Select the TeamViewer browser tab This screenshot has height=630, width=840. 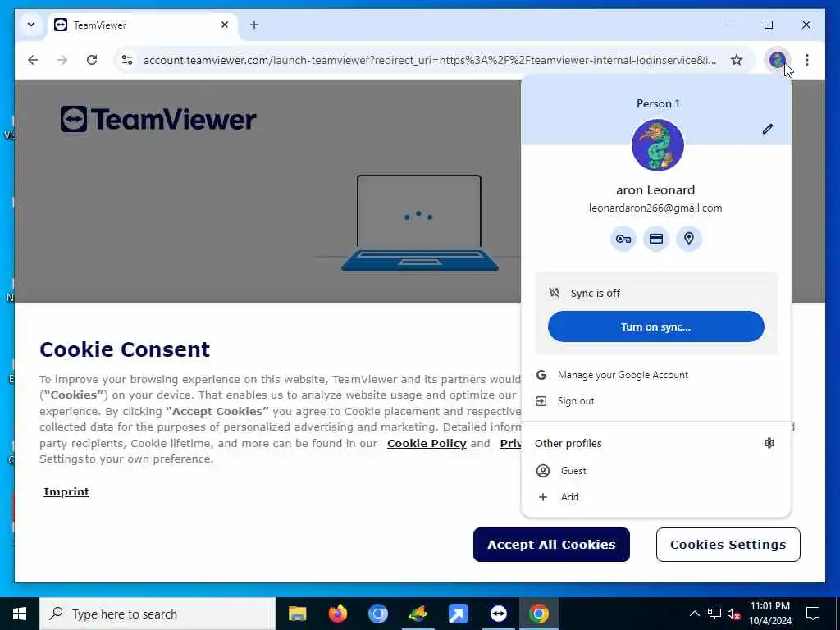click(144, 25)
